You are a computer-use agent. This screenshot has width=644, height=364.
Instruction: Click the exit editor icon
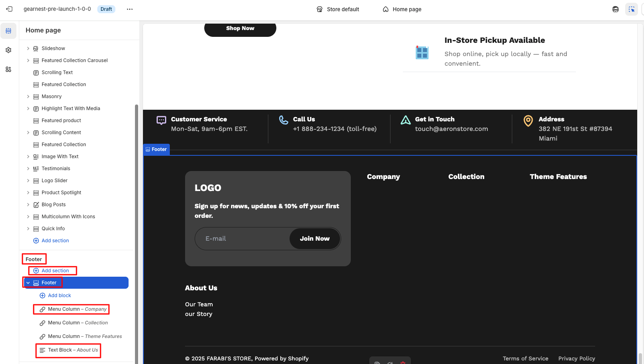coord(9,9)
